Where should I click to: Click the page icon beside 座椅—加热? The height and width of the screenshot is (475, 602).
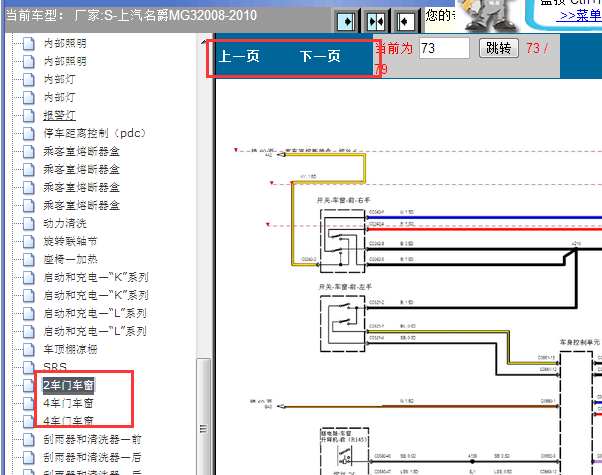click(x=29, y=259)
